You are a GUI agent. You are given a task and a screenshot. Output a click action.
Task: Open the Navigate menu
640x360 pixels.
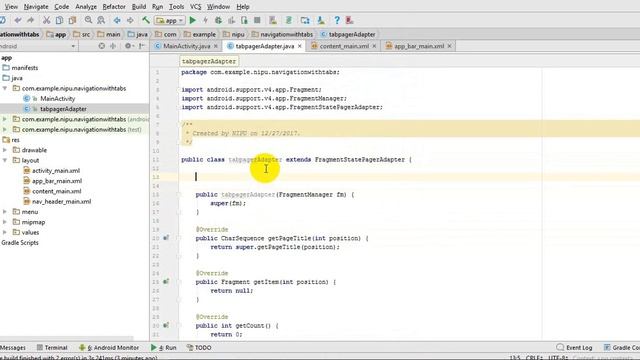[x=36, y=7]
